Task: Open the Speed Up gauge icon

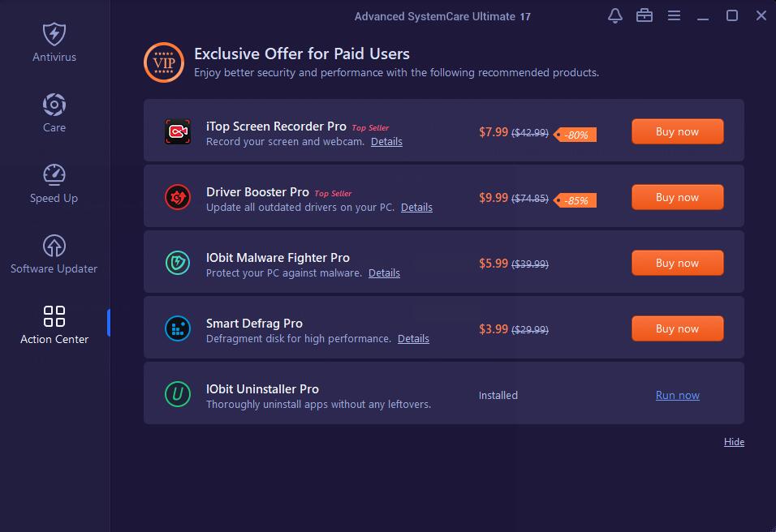Action: [54, 174]
